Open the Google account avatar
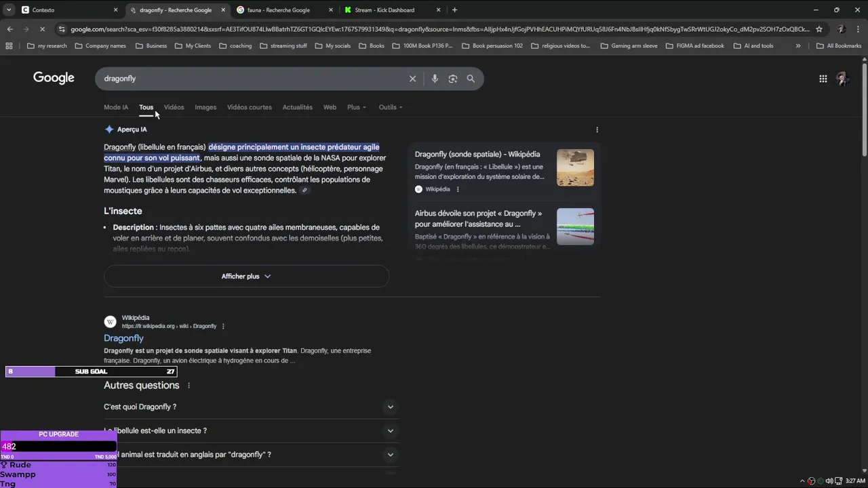The image size is (868, 488). [842, 79]
